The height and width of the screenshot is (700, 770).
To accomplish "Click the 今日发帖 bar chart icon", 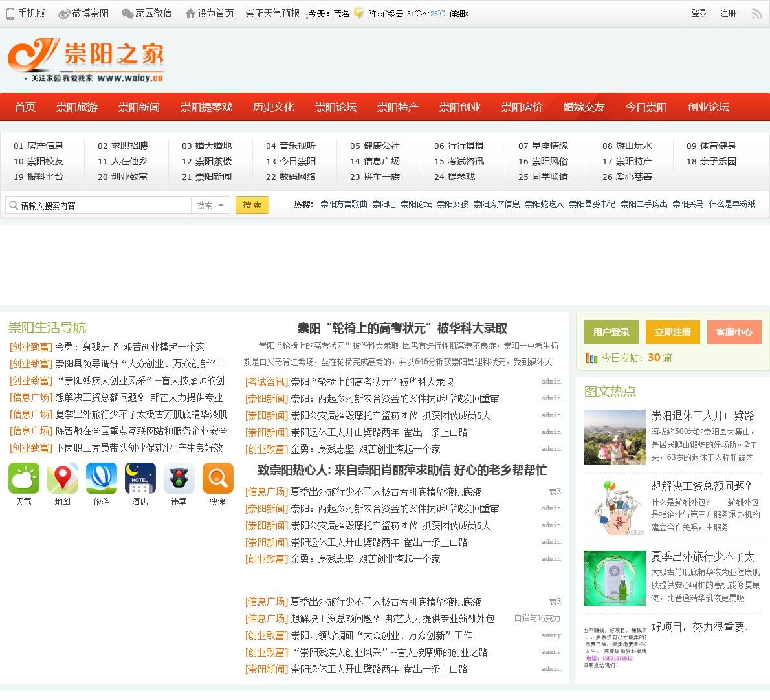I will point(591,358).
